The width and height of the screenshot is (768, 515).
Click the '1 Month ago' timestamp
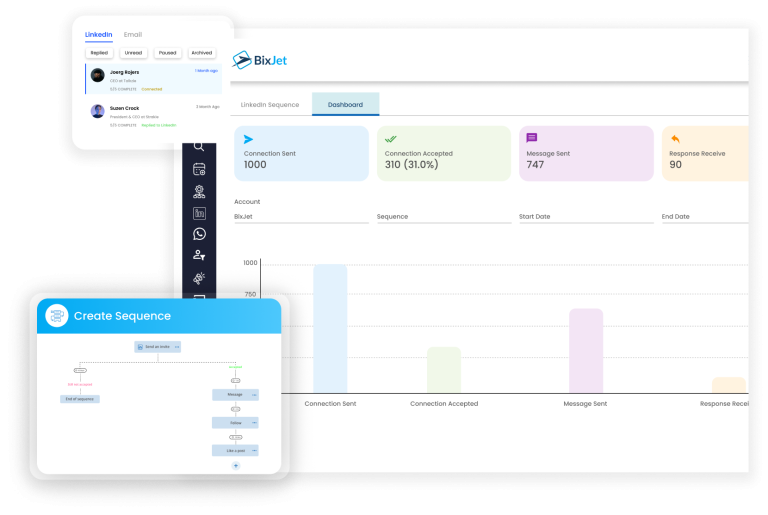[x=206, y=71]
